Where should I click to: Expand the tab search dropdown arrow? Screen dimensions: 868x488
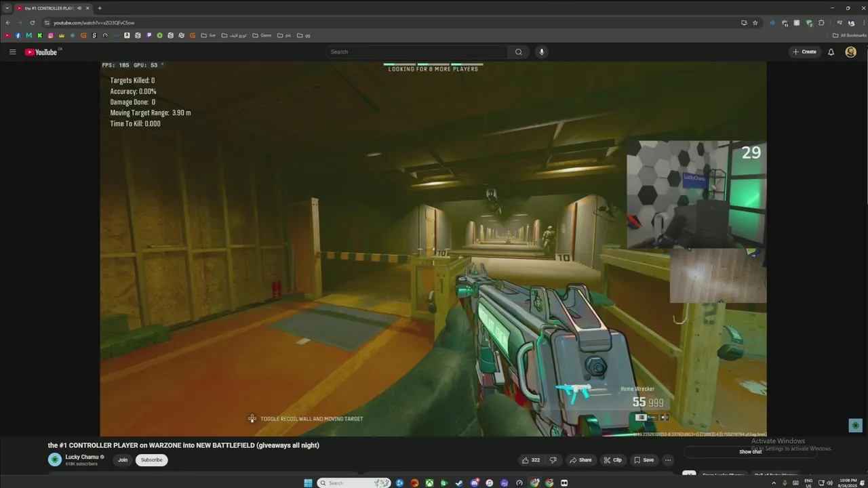click(7, 8)
